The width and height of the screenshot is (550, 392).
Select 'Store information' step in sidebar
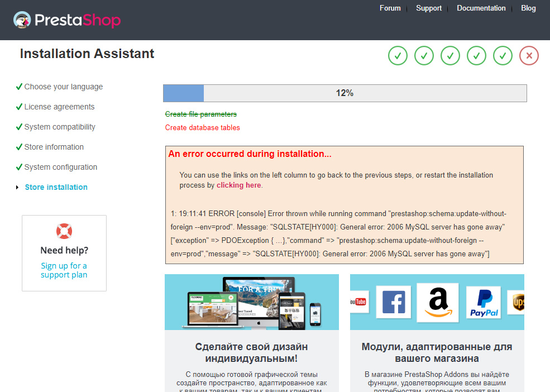(54, 147)
